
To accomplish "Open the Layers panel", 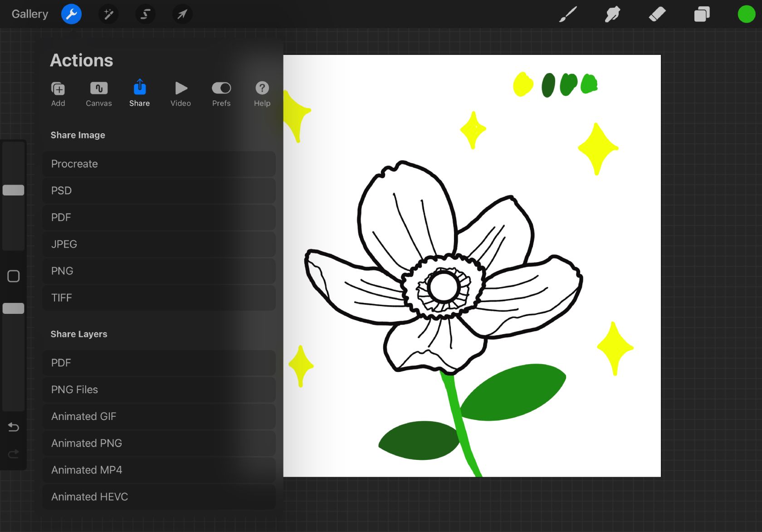I will coord(701,14).
